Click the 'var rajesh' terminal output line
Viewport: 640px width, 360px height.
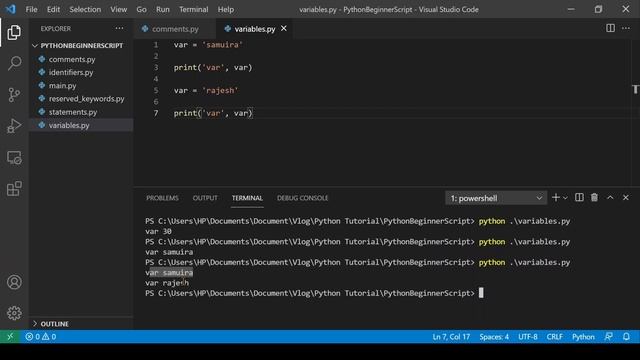(167, 283)
